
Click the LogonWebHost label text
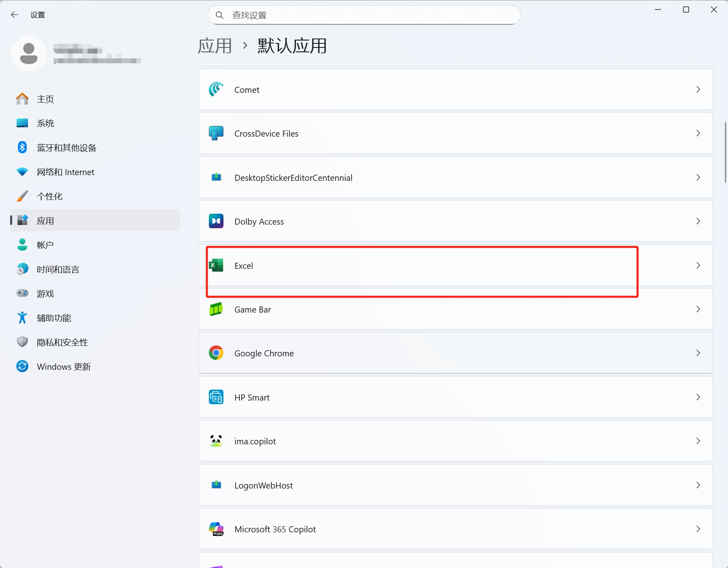[x=264, y=485]
